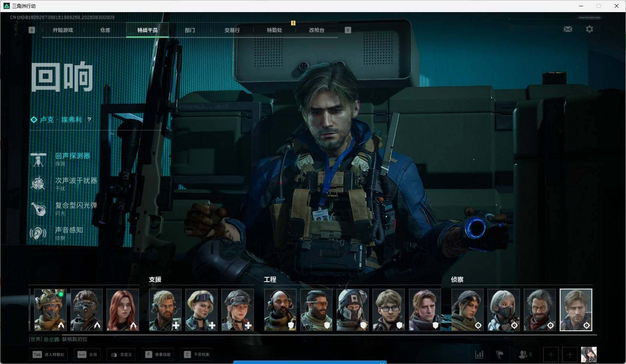This screenshot has height=364, width=626.
Task: Click the first empty squad slot plus
Action: coord(551,355)
